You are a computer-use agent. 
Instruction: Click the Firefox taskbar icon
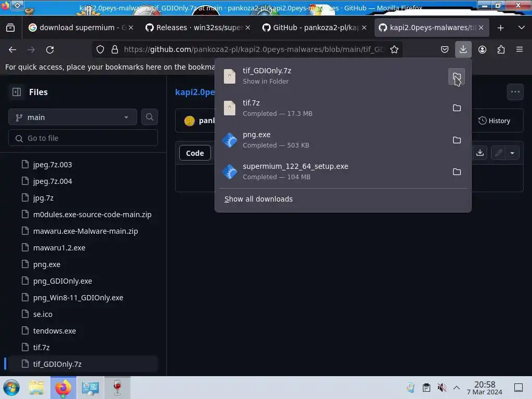pyautogui.click(x=63, y=388)
